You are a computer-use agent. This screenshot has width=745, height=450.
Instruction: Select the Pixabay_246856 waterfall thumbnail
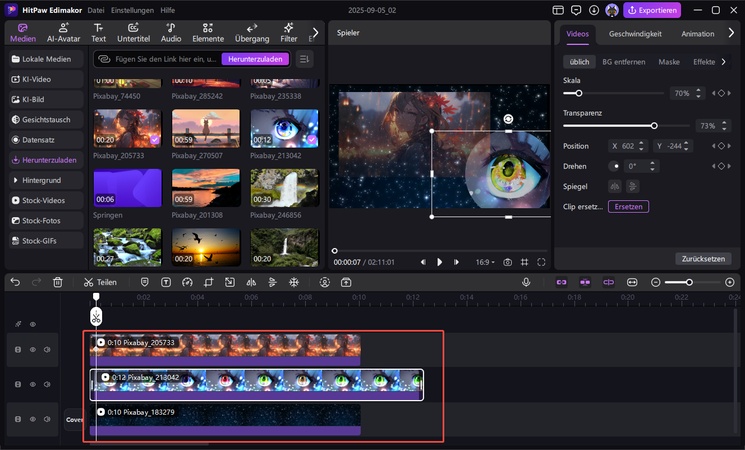(285, 188)
